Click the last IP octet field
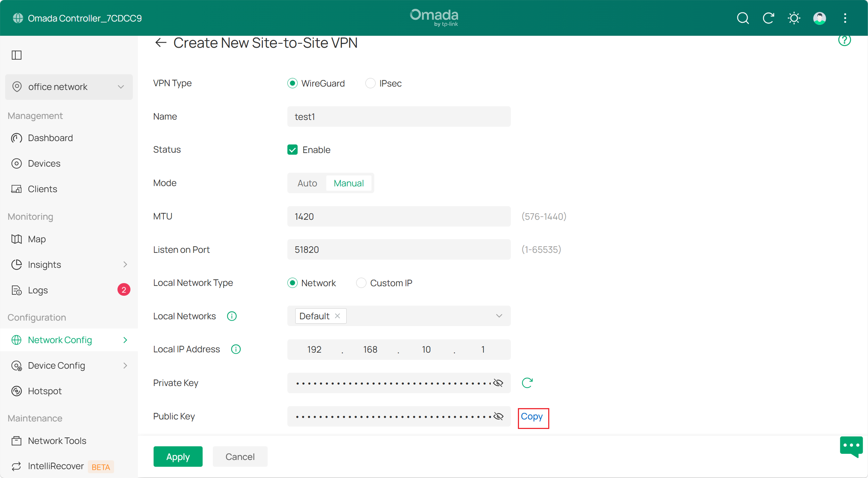 click(x=483, y=349)
